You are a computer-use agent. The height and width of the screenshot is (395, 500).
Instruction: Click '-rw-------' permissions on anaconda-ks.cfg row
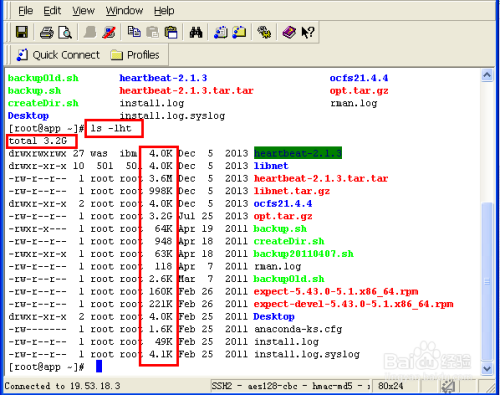[37, 329]
